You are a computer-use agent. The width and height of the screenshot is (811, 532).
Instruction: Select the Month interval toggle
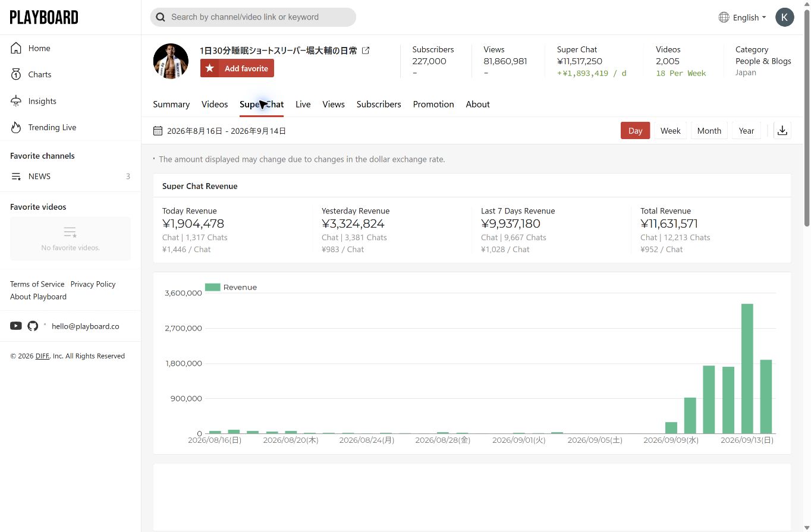tap(709, 131)
